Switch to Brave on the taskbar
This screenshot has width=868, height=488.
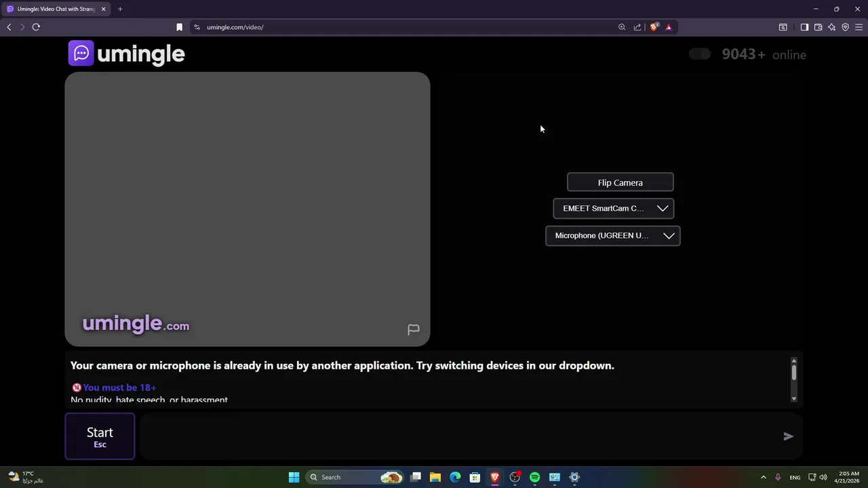495,477
